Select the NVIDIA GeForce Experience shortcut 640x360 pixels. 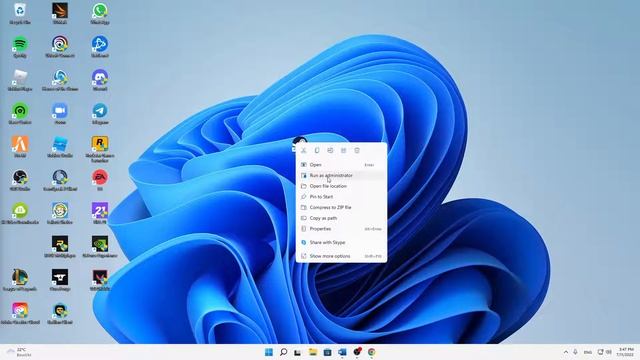(x=100, y=247)
